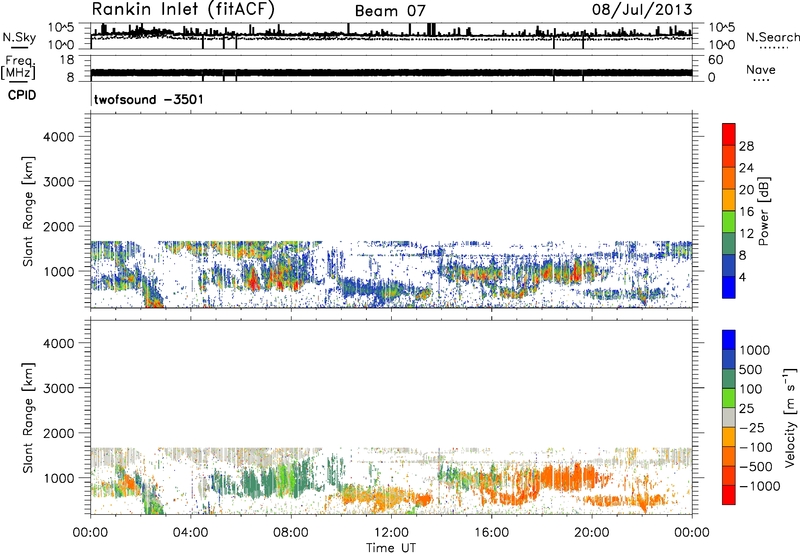Click the 'N.Search' legend label

(x=772, y=37)
